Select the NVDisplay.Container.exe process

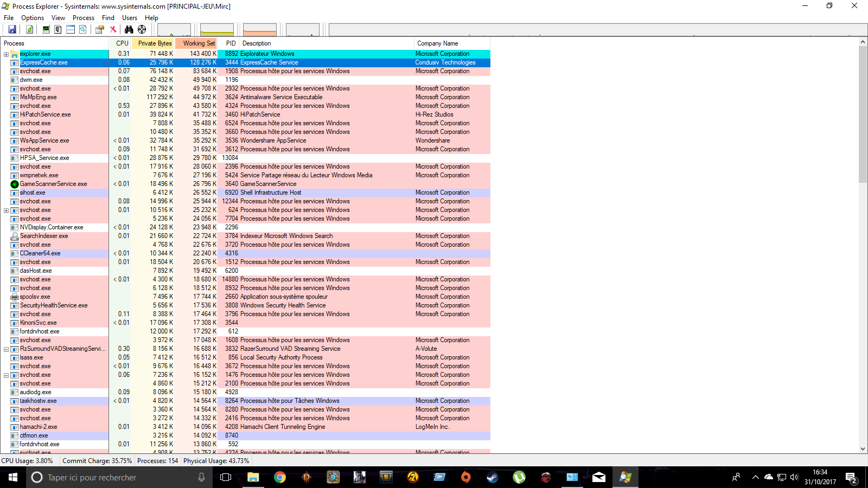52,227
